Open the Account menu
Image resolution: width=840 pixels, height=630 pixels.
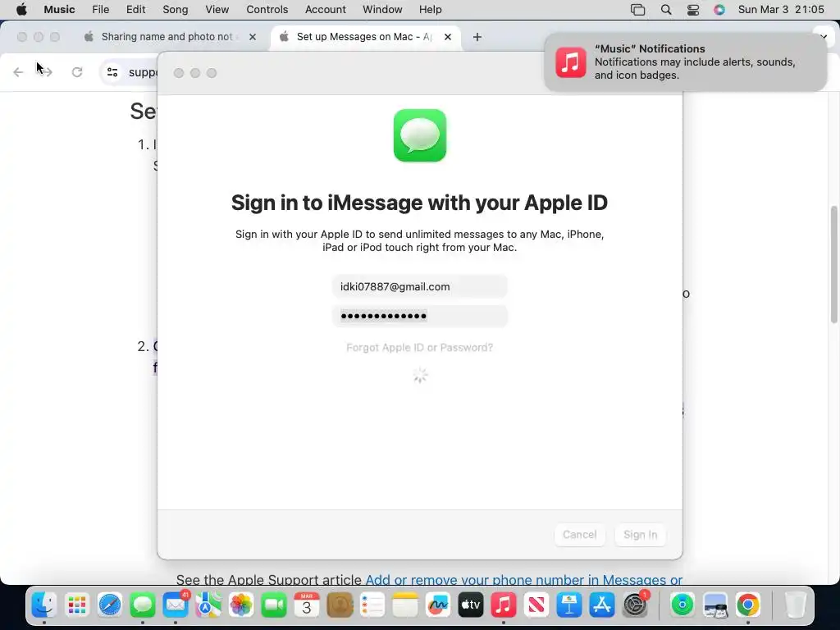tap(325, 10)
